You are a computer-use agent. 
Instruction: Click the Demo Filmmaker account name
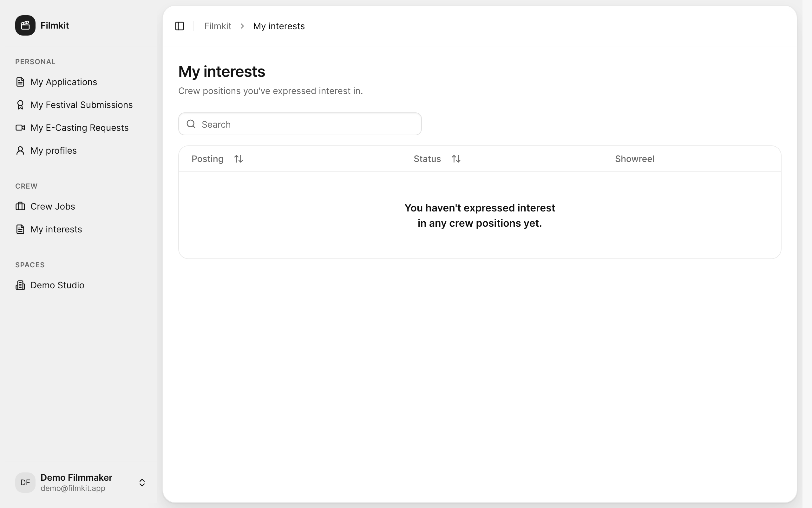coord(76,478)
